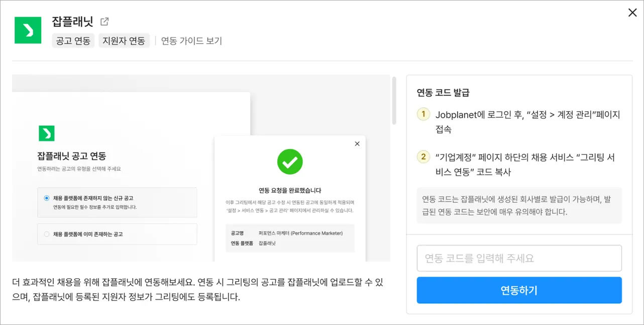
Task: Click the description paragraph starting 더 효과적인 채용을
Action: pyautogui.click(x=197, y=289)
